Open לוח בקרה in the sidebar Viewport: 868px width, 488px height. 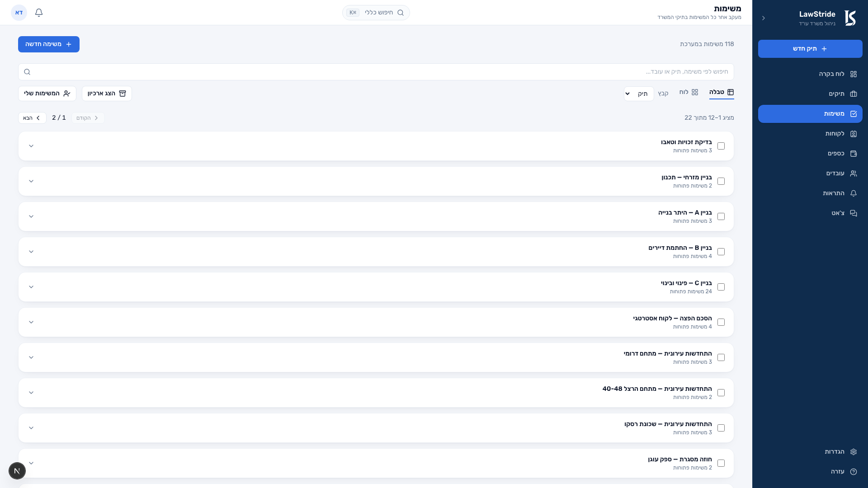coord(810,74)
